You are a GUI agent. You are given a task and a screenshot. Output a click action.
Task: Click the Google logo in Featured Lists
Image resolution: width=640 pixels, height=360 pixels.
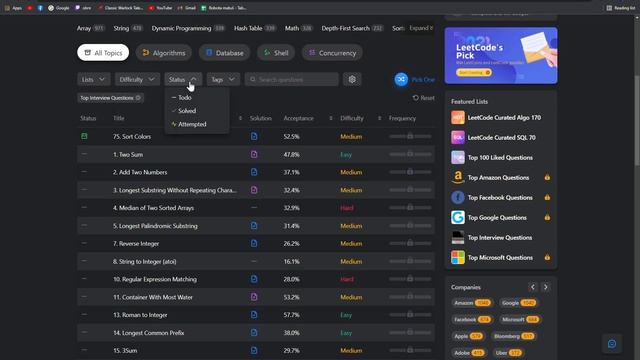(458, 218)
